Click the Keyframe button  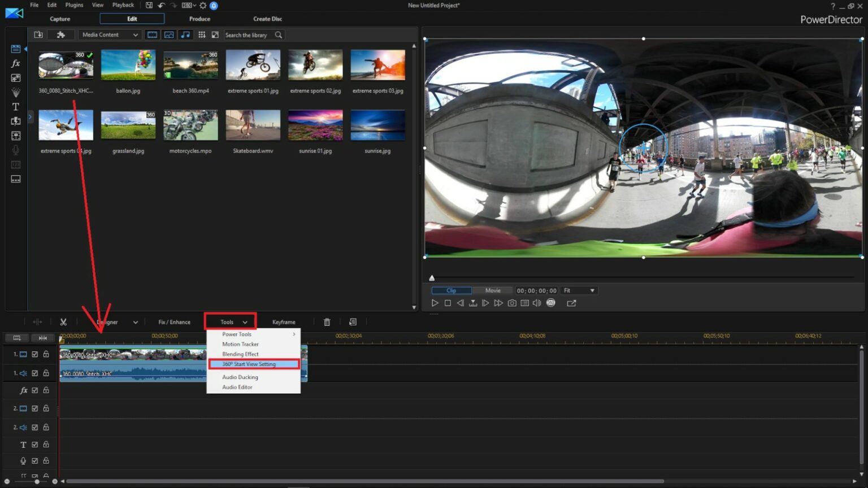[284, 322]
